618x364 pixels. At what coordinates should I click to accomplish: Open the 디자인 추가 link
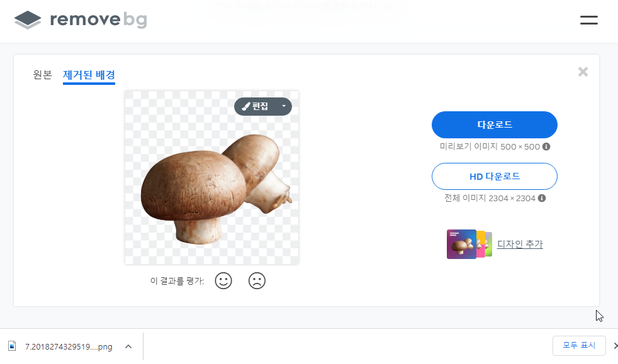(x=520, y=245)
